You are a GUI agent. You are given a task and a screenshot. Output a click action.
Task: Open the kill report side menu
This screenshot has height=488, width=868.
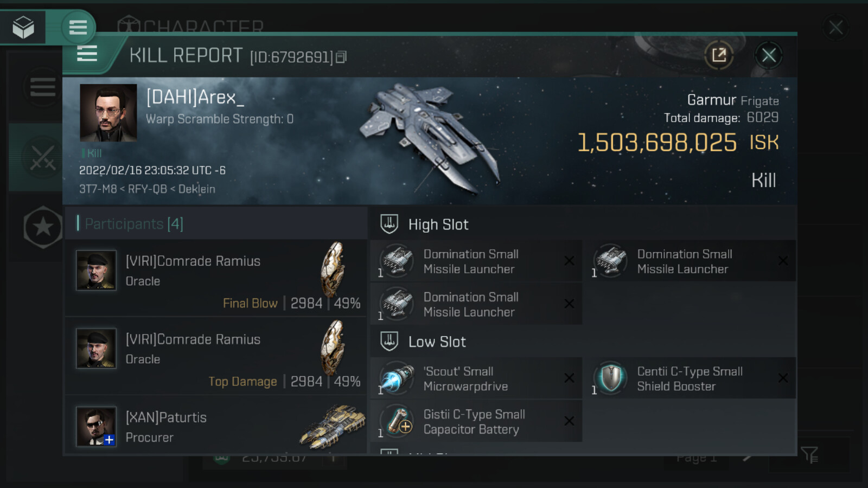[x=87, y=54]
